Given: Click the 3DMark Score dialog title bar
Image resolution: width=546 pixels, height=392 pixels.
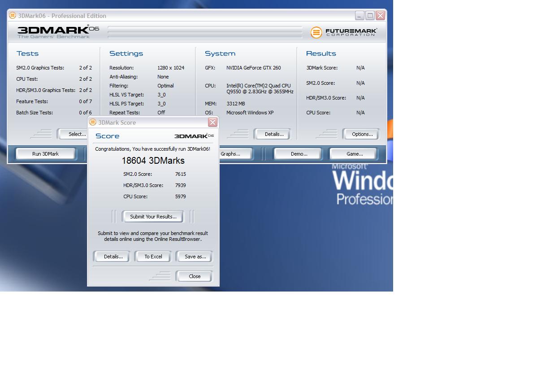Looking at the screenshot, I should pos(153,122).
